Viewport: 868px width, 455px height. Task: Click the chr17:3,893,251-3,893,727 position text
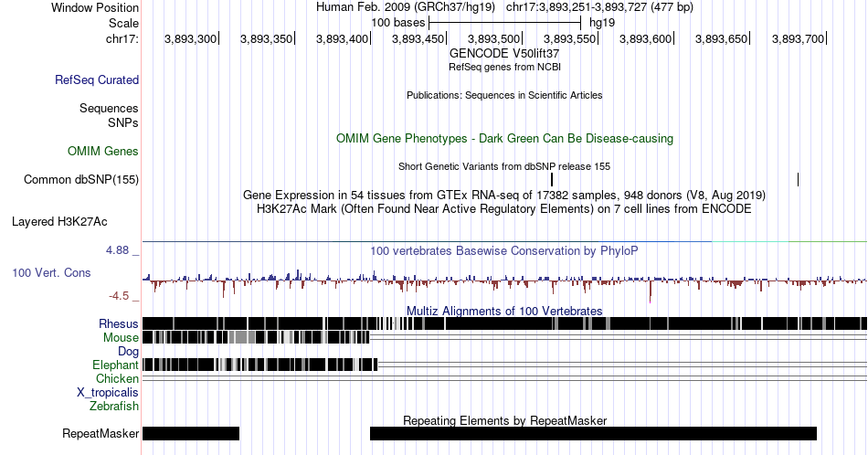tap(599, 7)
